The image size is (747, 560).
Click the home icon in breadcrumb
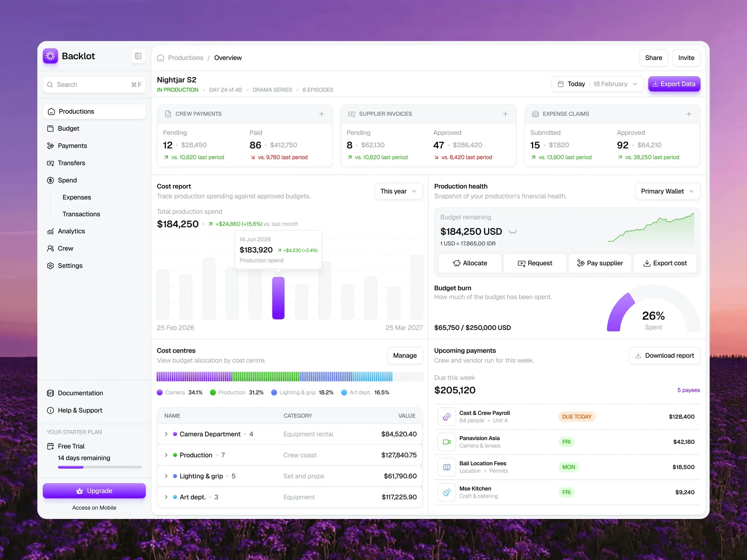161,58
